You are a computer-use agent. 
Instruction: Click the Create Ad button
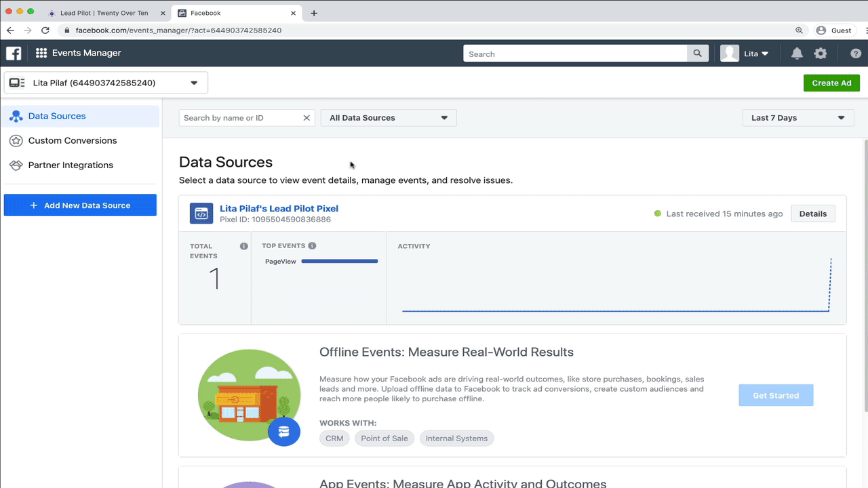click(x=831, y=83)
